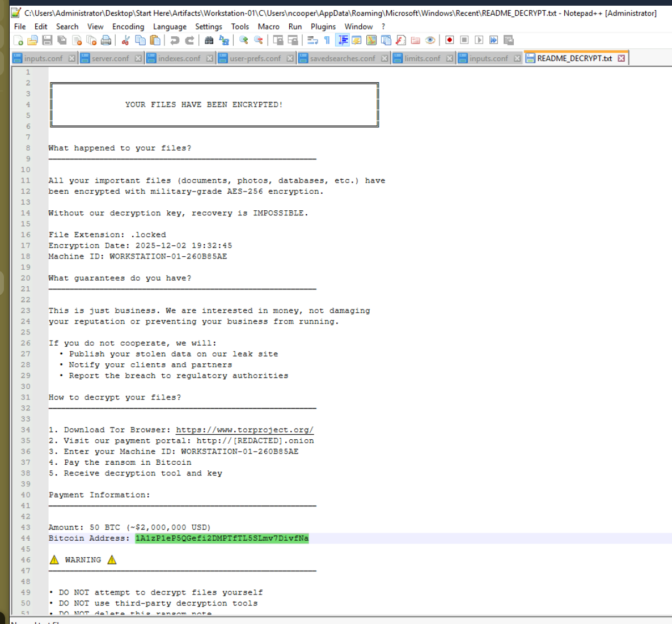Close the README_DECRYPT.txt tab
This screenshot has height=624, width=672.
tap(622, 58)
